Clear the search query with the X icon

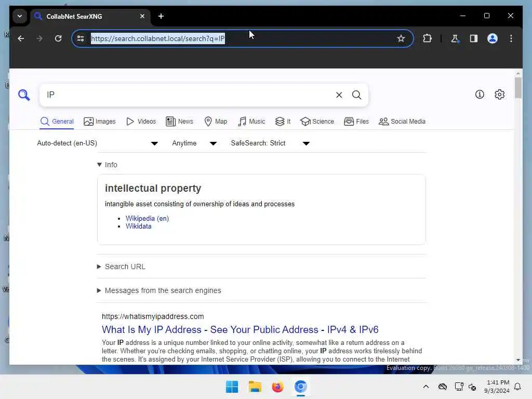339,95
